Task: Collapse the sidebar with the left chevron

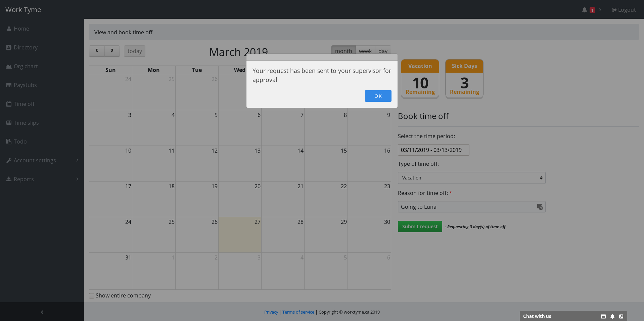Action: 42,312
